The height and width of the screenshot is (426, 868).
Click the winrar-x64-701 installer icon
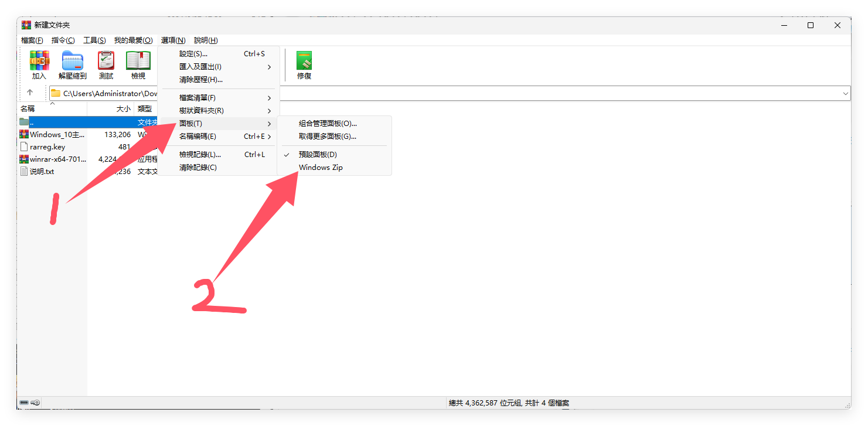point(24,159)
